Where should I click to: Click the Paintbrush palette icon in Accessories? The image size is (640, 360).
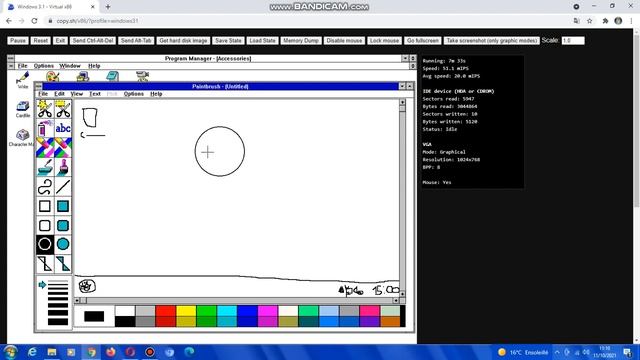[53, 76]
